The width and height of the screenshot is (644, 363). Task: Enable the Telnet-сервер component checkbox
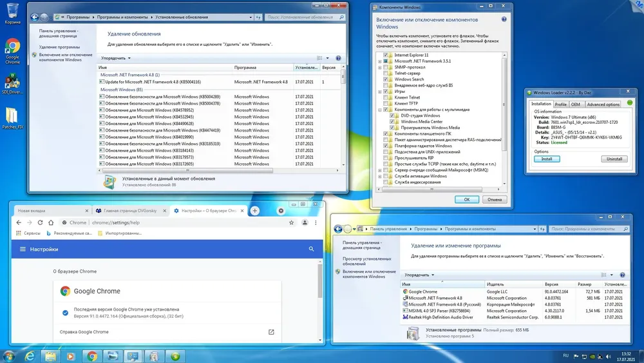(x=385, y=73)
